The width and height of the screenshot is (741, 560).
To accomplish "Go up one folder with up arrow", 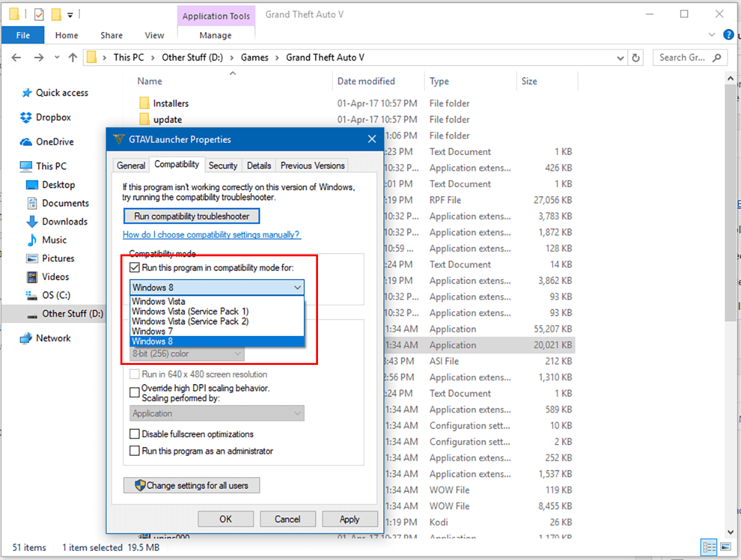I will [x=73, y=57].
